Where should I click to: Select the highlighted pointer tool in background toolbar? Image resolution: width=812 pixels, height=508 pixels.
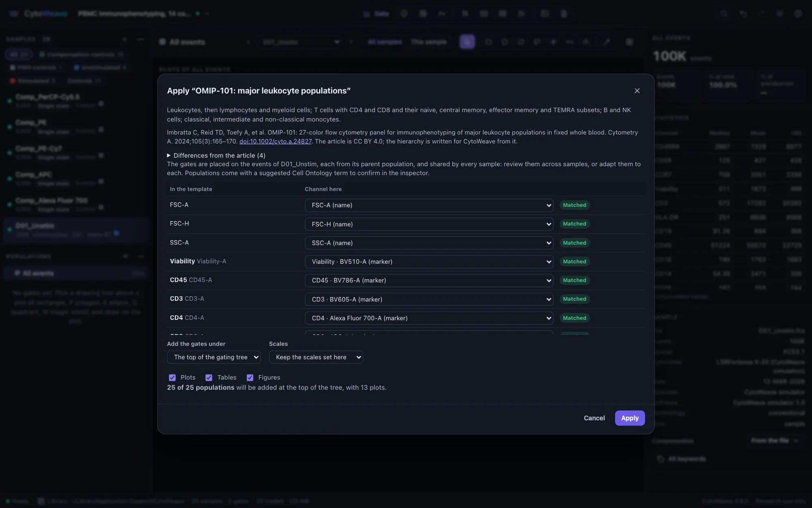click(467, 42)
